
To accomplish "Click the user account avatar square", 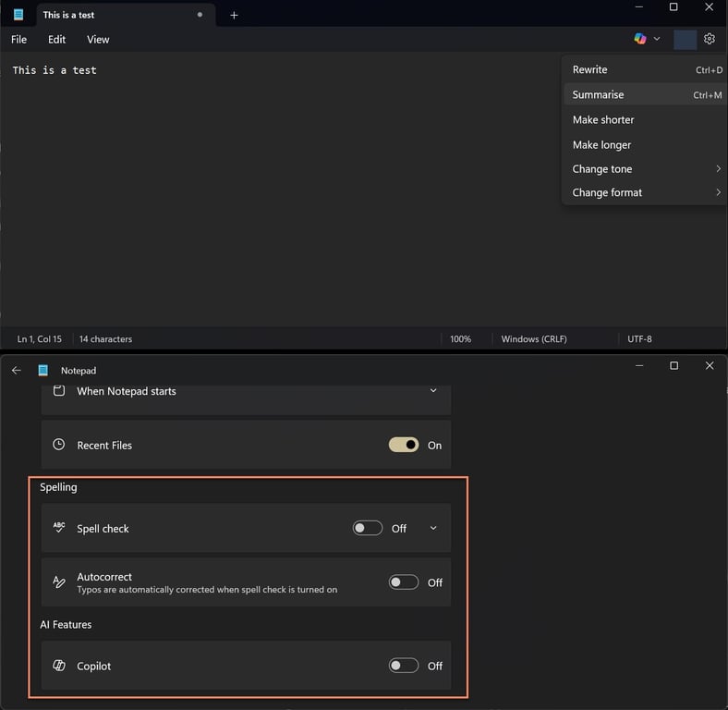I will tap(685, 40).
